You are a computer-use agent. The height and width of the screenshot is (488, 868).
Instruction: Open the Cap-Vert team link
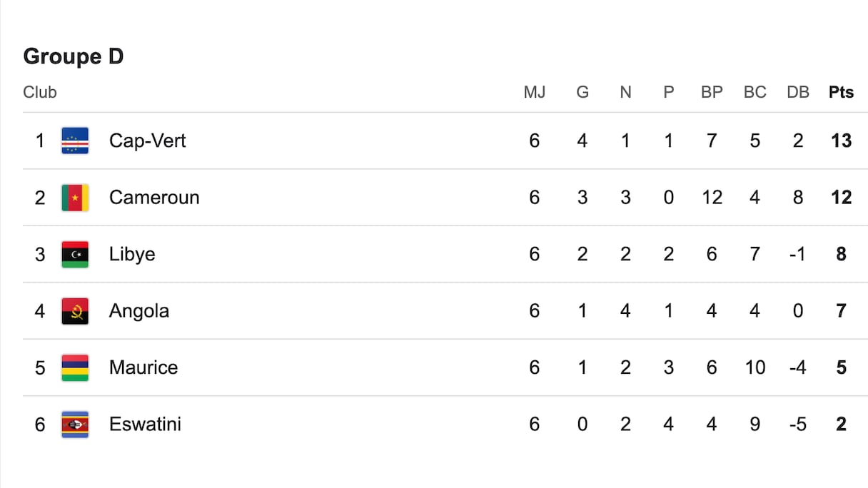147,141
